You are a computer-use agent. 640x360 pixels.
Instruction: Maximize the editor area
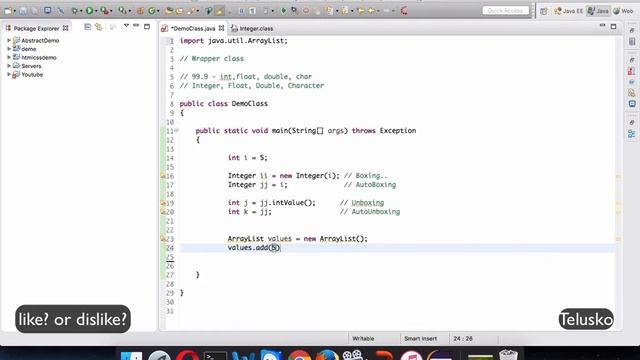(613, 27)
